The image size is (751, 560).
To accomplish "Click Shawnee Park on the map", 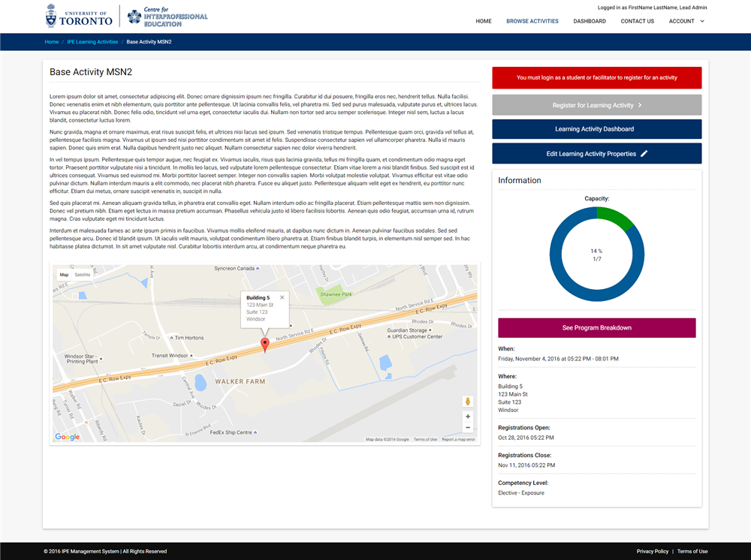I will tap(336, 294).
